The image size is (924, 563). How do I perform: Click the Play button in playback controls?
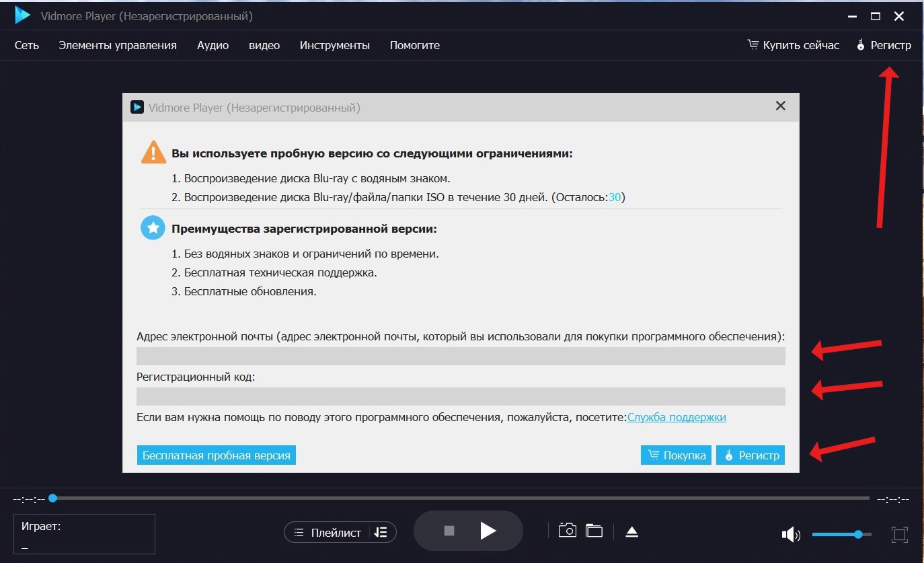point(488,531)
